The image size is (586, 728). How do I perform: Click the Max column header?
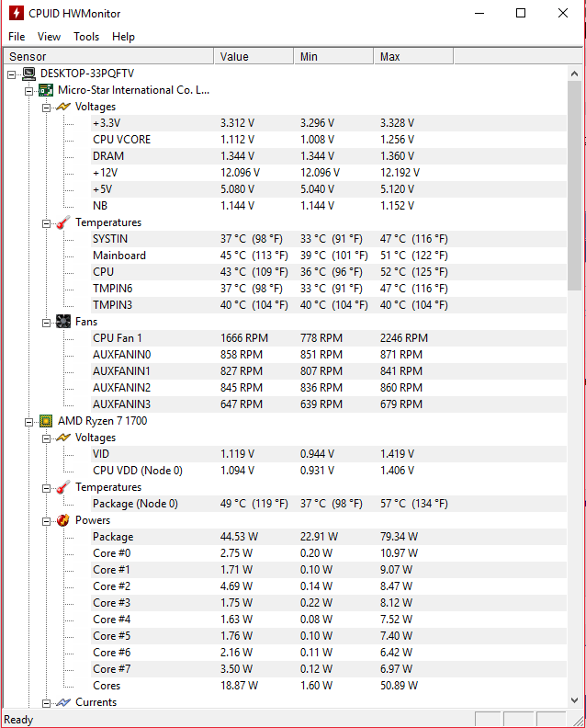click(413, 56)
